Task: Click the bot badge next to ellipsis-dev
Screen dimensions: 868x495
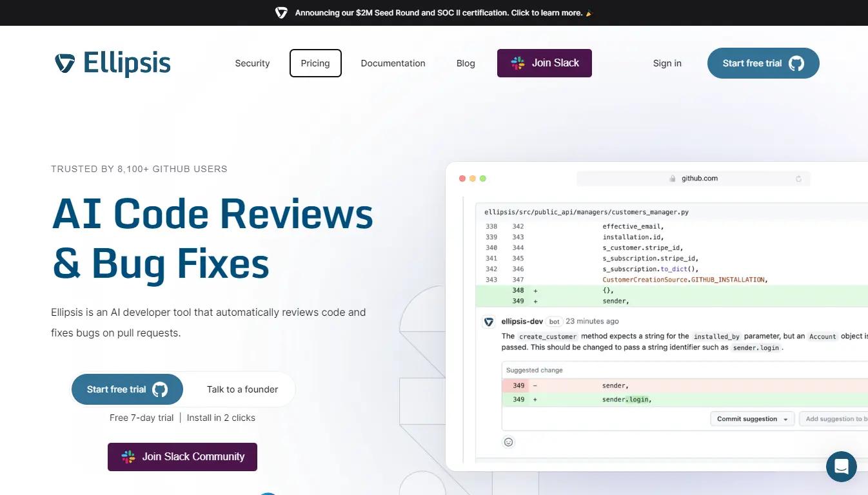Action: click(554, 322)
